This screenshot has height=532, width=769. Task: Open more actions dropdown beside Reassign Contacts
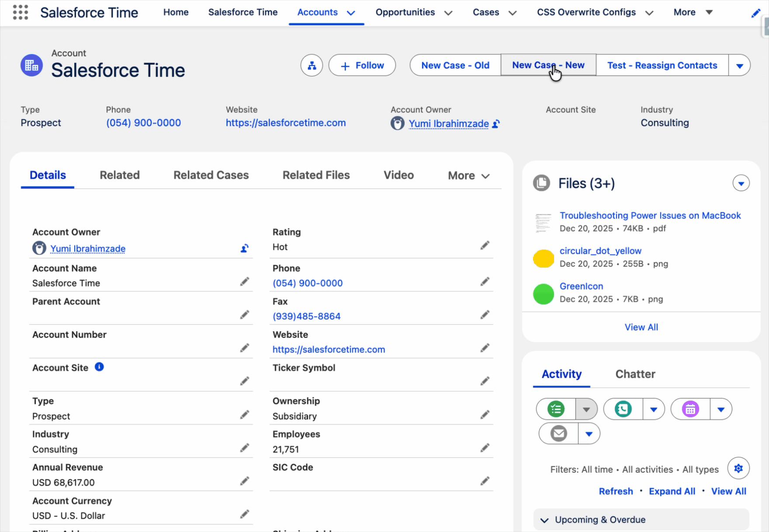point(739,66)
